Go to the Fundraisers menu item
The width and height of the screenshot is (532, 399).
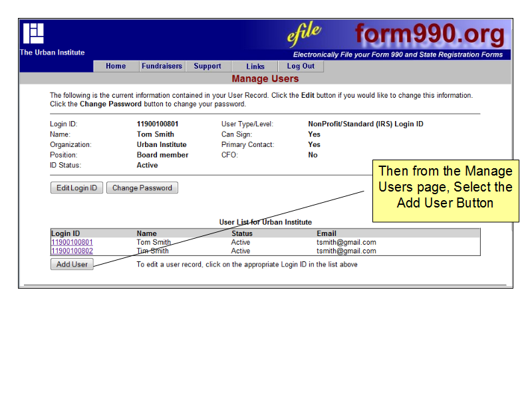[162, 66]
